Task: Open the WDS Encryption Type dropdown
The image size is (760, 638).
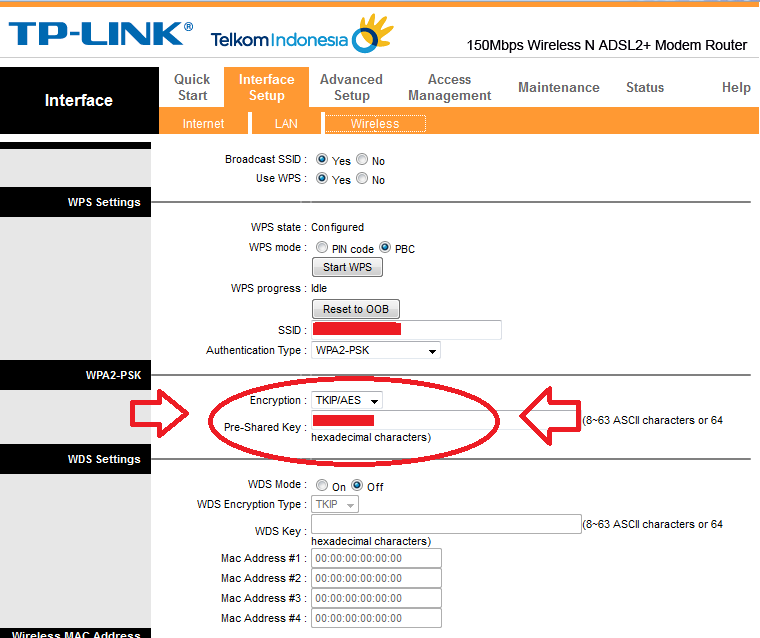Action: coord(335,504)
